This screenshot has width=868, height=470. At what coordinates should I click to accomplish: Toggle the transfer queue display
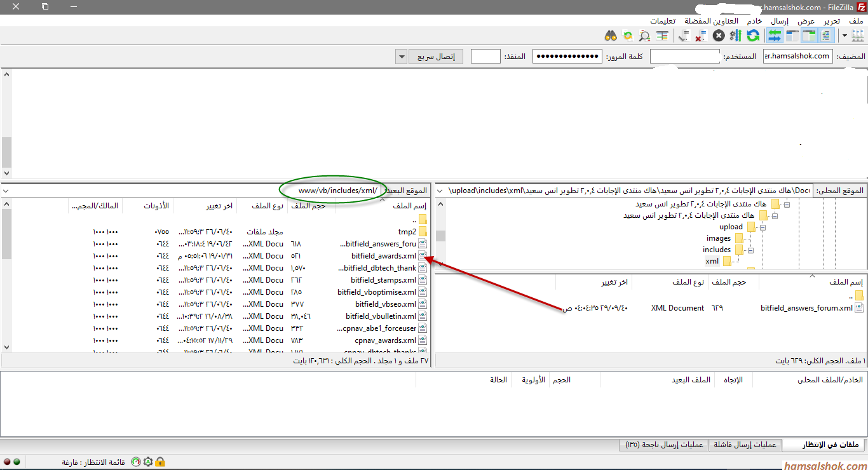tap(775, 36)
